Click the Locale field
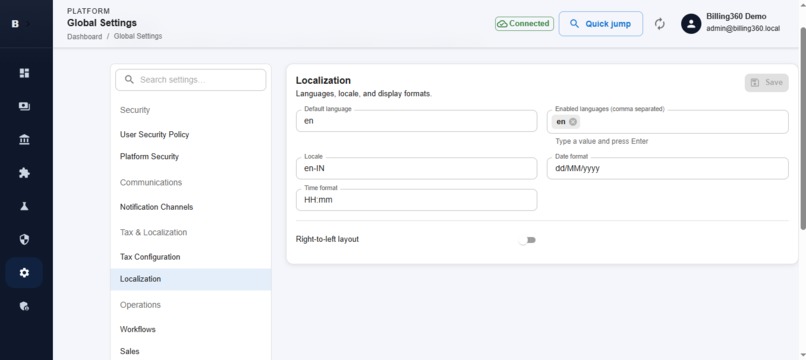This screenshot has width=806, height=360. click(416, 168)
